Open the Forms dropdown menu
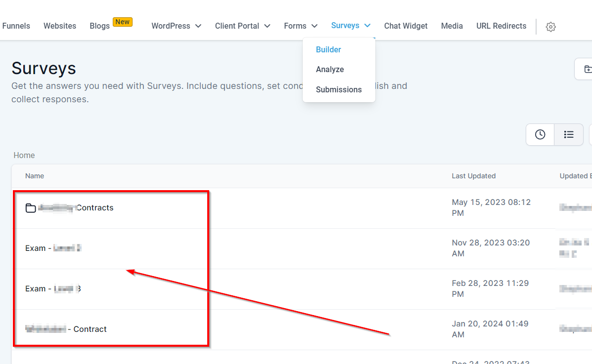The width and height of the screenshot is (592, 364). pyautogui.click(x=300, y=26)
